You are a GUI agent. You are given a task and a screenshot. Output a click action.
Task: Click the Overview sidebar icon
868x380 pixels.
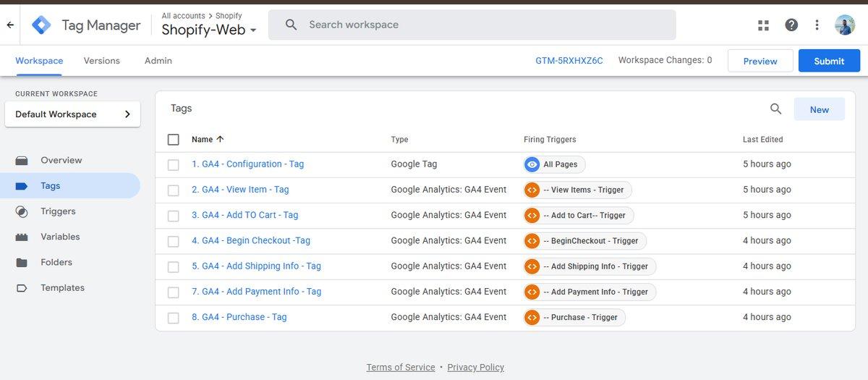pos(22,161)
